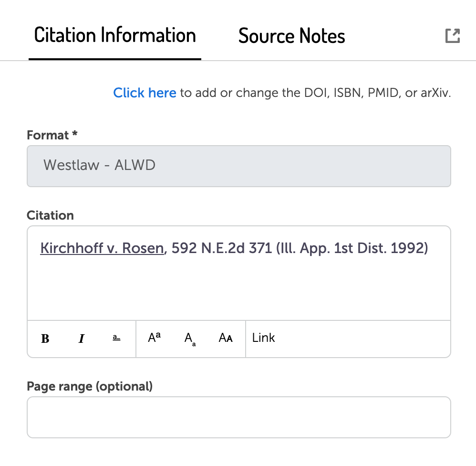Open the Westlaw - ALWD format dropdown

(239, 166)
